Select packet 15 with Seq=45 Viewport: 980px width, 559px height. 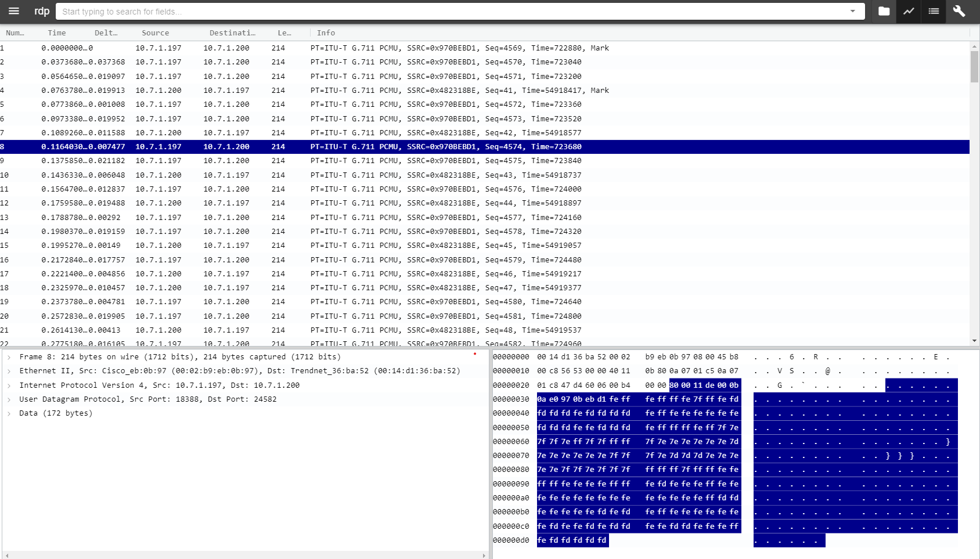coord(485,246)
